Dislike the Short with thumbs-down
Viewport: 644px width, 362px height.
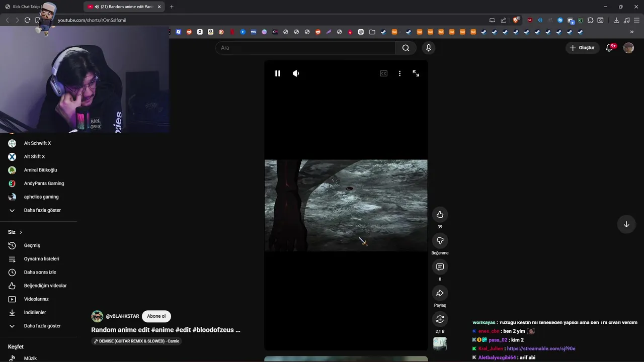coord(440,241)
